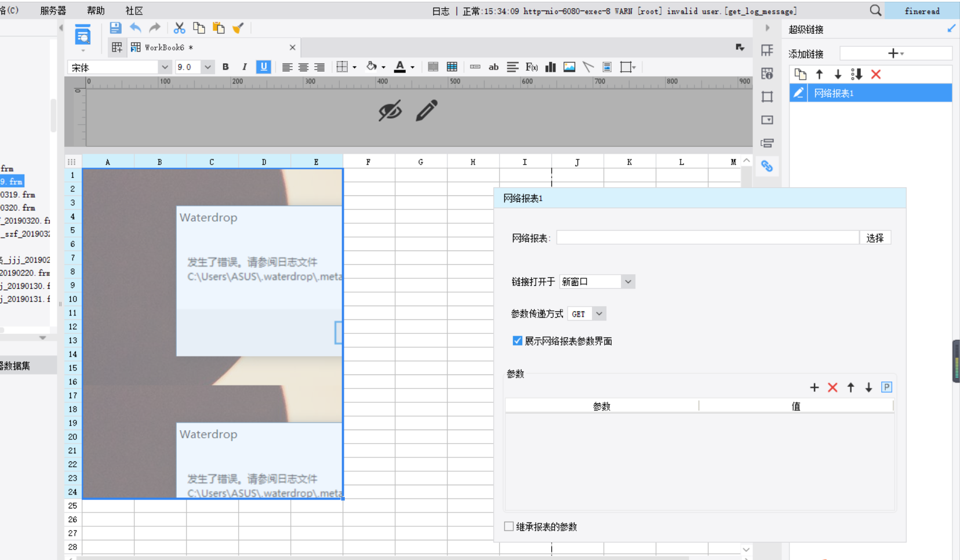
Task: Auto-add template parameters with P icon
Action: pyautogui.click(x=886, y=387)
